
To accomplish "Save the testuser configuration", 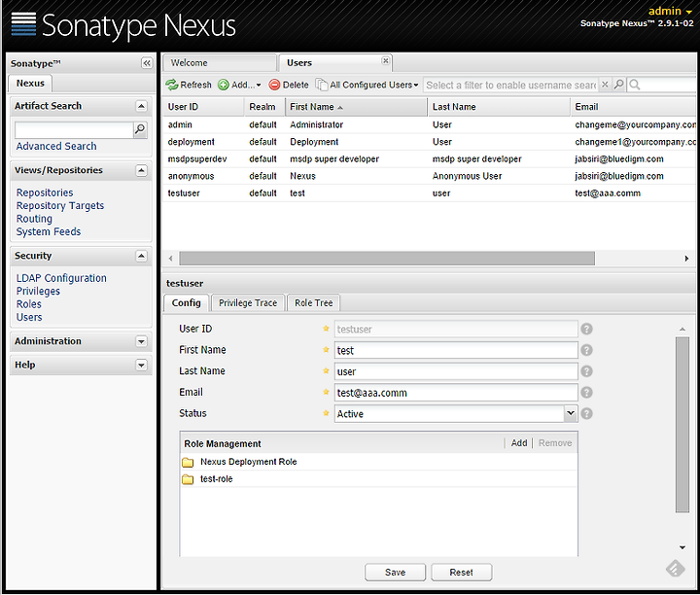I will coord(395,573).
